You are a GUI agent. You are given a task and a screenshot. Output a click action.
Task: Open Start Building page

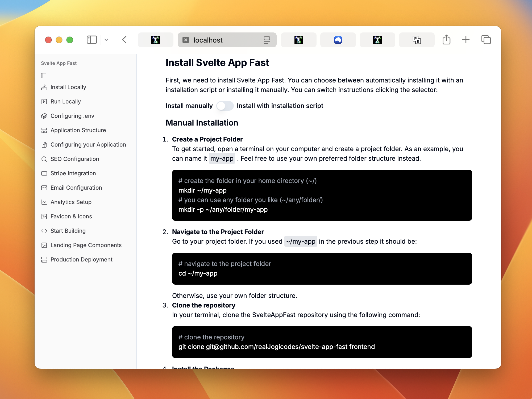[68, 231]
